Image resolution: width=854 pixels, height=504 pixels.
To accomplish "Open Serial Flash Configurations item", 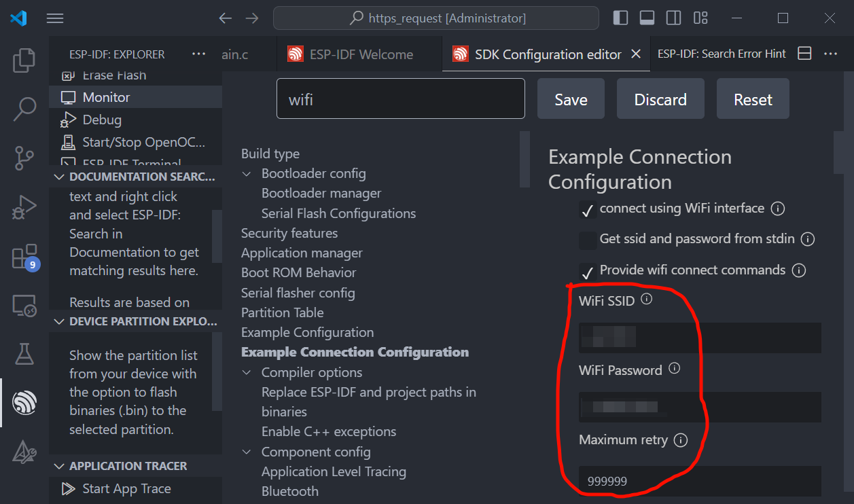I will point(338,213).
